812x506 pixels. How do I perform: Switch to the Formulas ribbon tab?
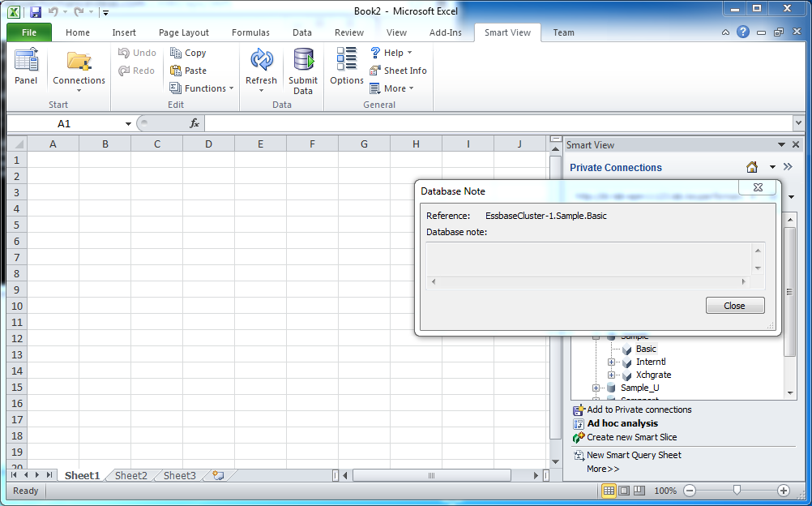coord(250,32)
